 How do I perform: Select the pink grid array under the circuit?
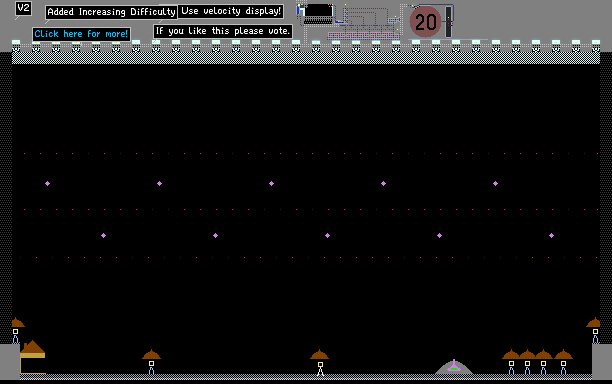tap(363, 36)
